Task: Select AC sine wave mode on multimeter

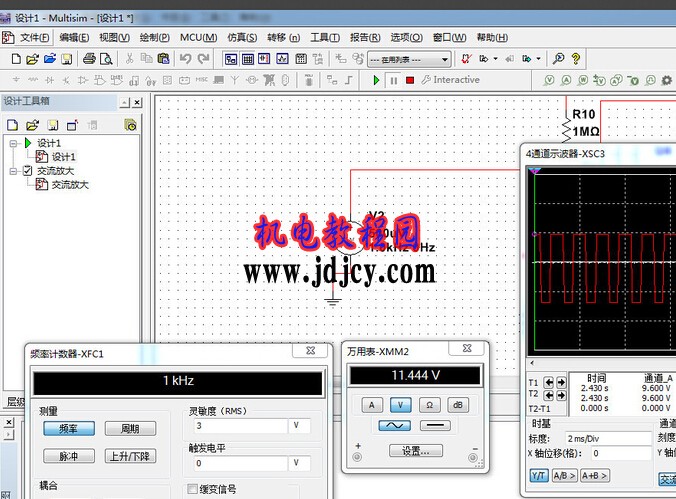Action: click(x=394, y=426)
